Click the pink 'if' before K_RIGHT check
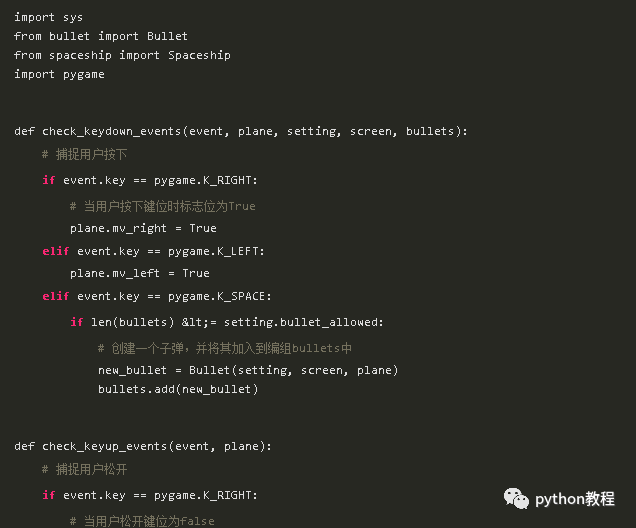The height and width of the screenshot is (528, 636). point(49,180)
